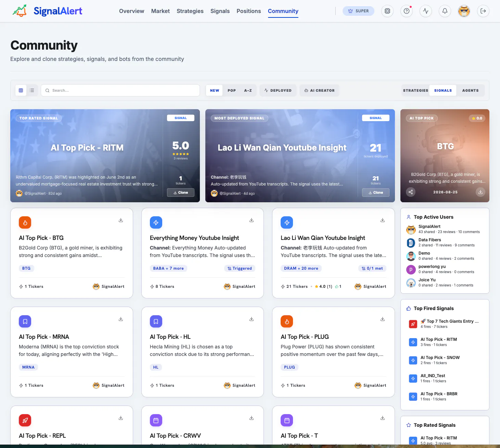Go to Market page
Image resolution: width=500 pixels, height=448 pixels.
tap(161, 11)
